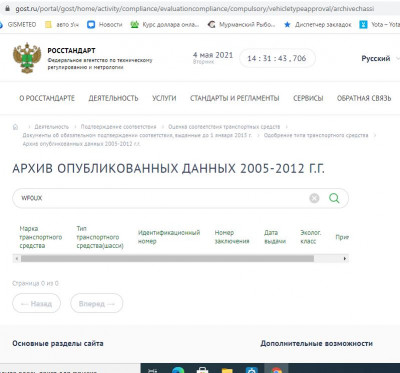Open the 'О РОССТАНДАРТЕ' menu

[47, 98]
